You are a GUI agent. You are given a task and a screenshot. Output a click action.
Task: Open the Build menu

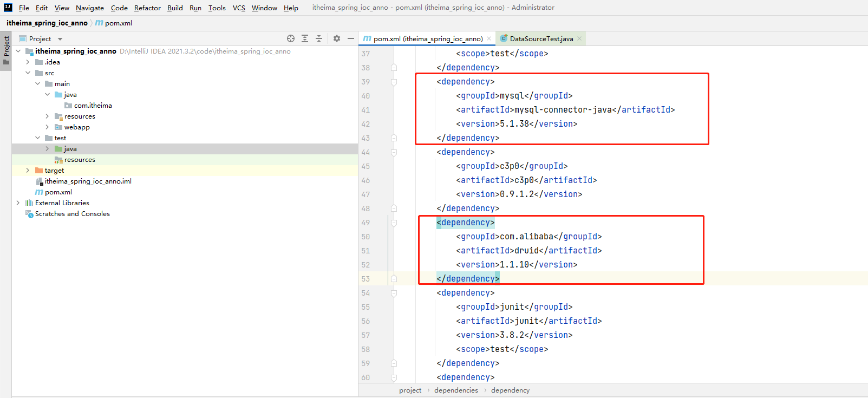click(175, 8)
